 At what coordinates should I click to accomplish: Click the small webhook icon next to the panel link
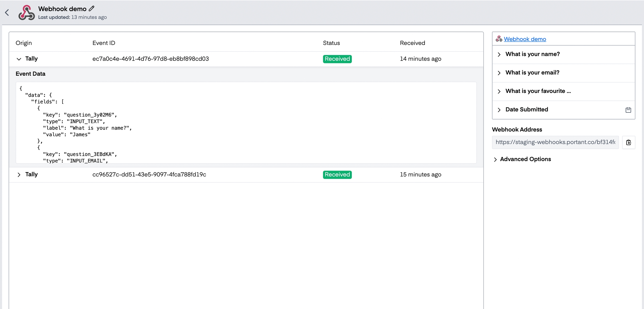[x=499, y=39]
